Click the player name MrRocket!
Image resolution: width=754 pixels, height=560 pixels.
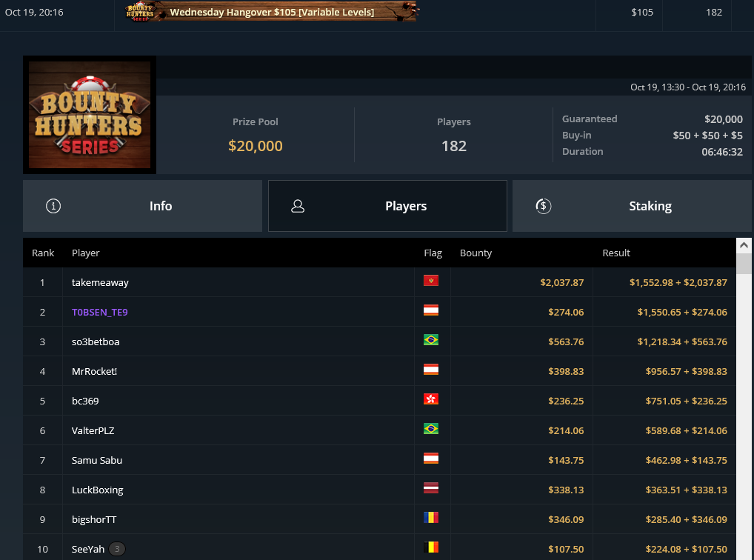94,371
